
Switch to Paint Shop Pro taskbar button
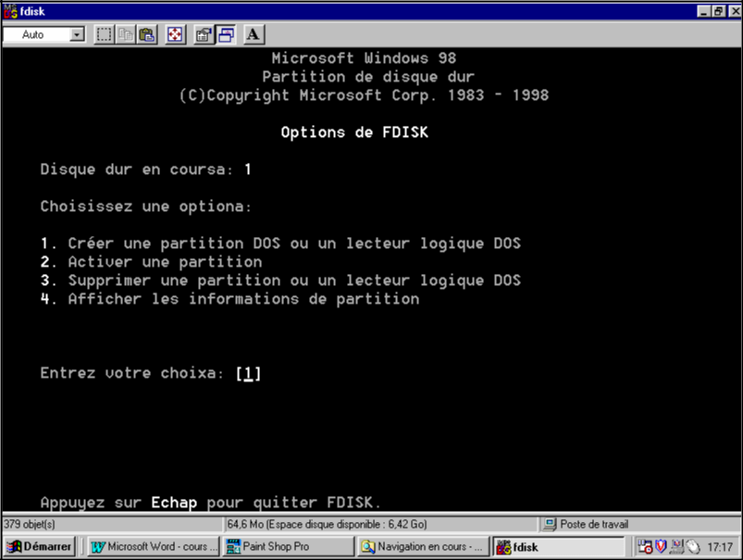[x=289, y=547]
